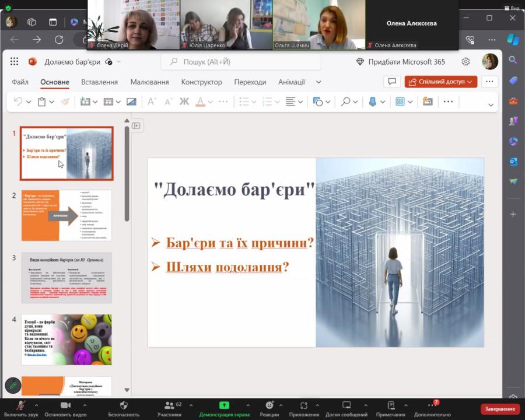Screen dimensions: 525x420
Task: Click Демонстрация экрана share screen button
Action: click(225, 408)
